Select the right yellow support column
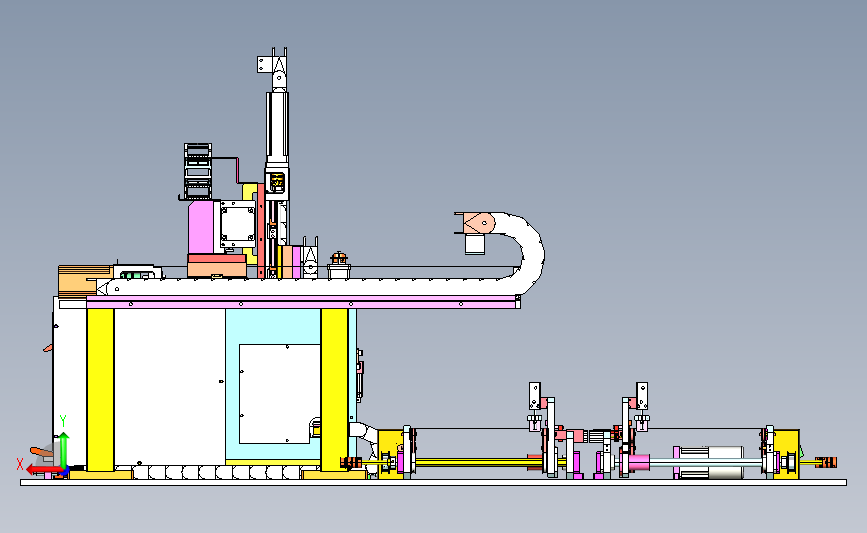 [334, 390]
